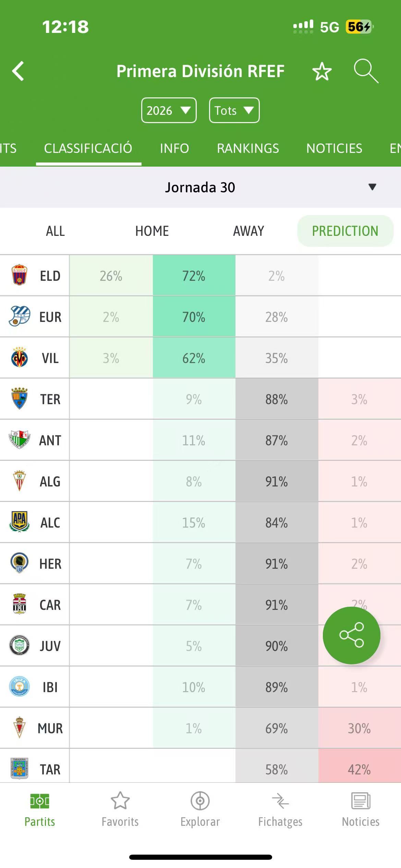Viewport: 401px width, 868px height.
Task: Open search with the magnifier icon
Action: (x=366, y=71)
